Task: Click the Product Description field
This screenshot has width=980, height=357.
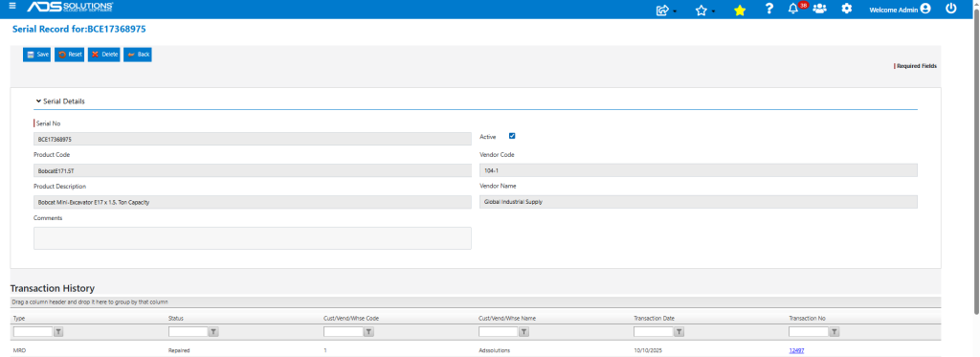Action: pos(253,202)
